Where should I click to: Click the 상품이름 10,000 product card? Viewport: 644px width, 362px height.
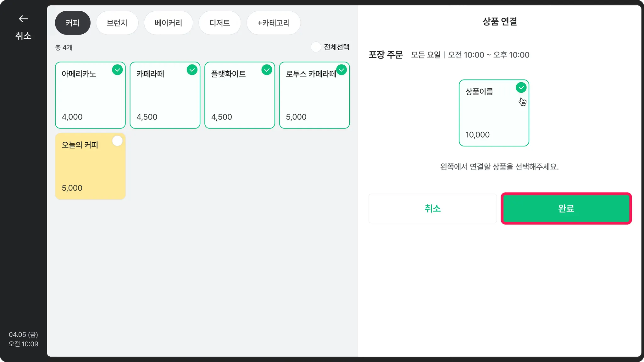[x=494, y=116]
